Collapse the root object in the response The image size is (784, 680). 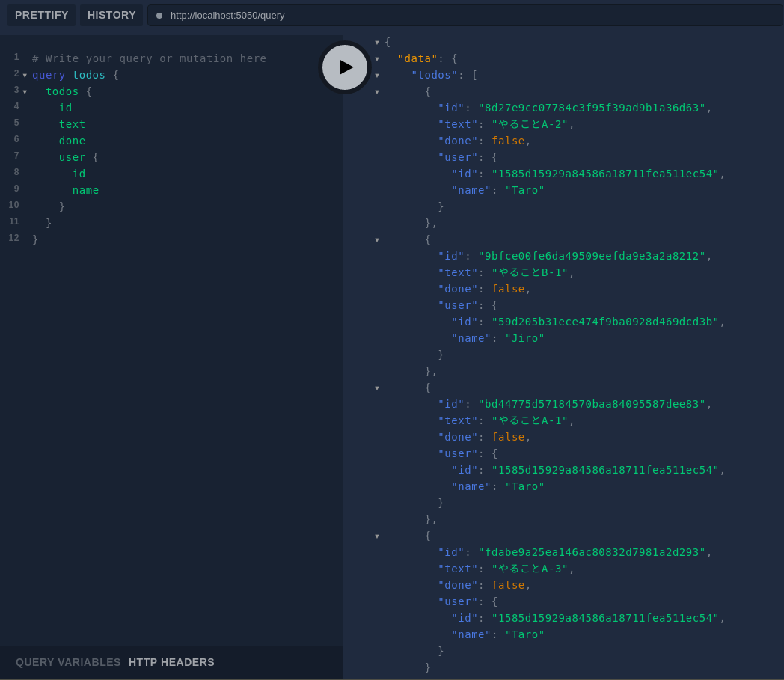click(x=377, y=42)
